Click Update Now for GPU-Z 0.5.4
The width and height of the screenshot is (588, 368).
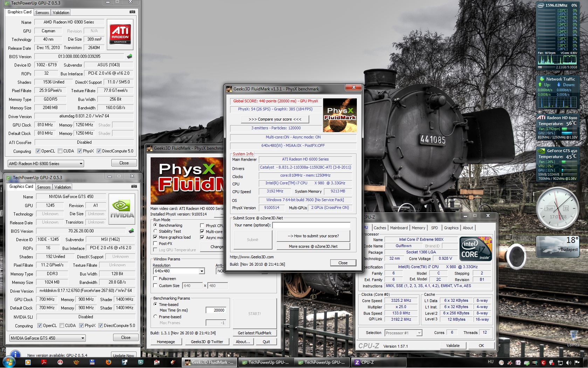click(123, 355)
